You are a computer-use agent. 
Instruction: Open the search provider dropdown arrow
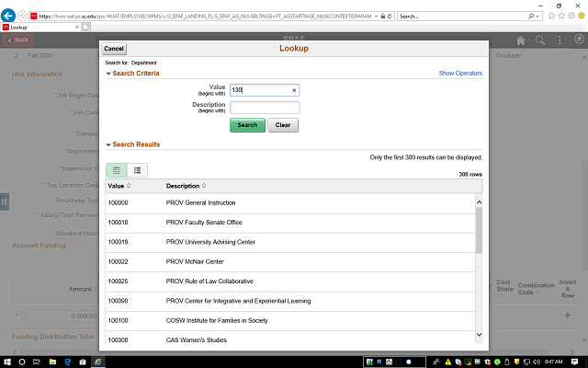(x=537, y=17)
